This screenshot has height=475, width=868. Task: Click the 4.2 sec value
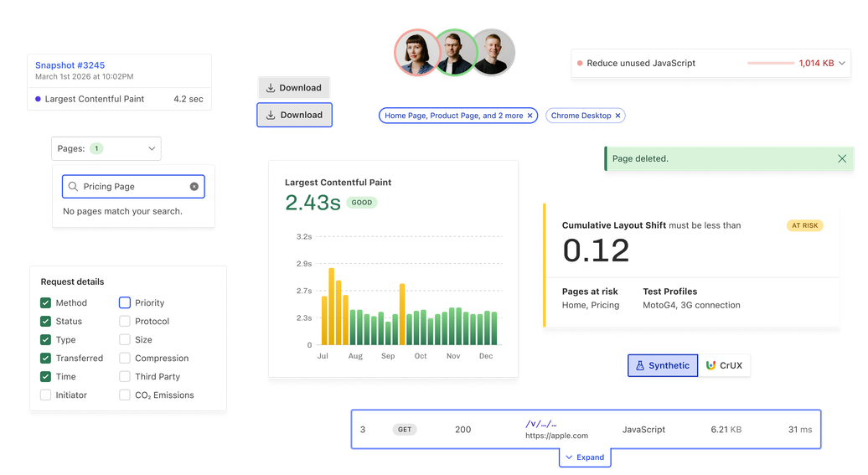[189, 99]
